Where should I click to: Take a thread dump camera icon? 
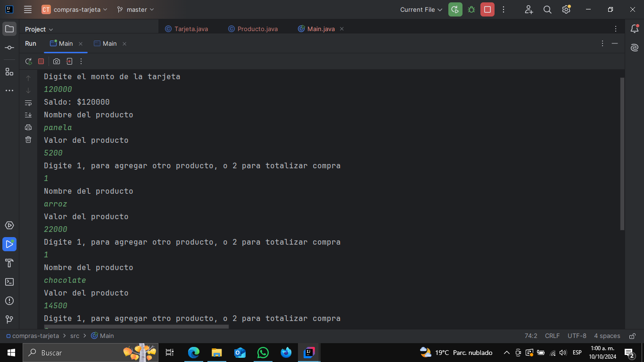[57, 61]
